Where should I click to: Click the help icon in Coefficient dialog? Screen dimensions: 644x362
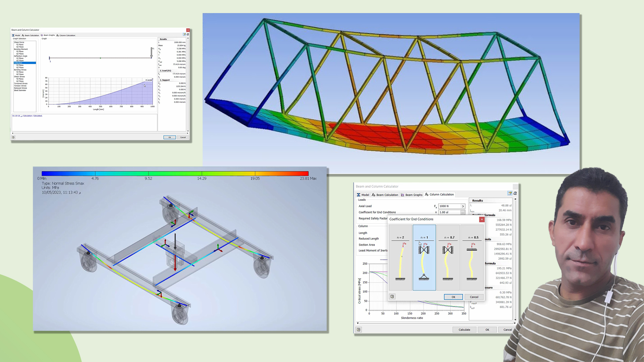tap(392, 297)
